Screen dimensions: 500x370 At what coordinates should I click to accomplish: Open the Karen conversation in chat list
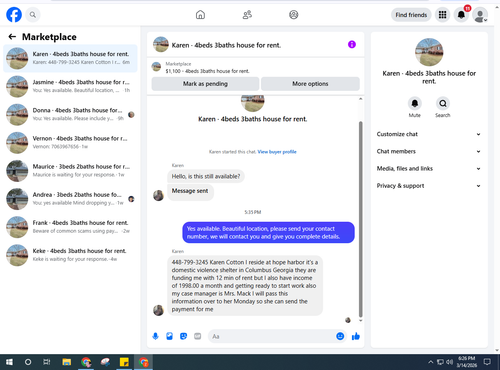(70, 58)
